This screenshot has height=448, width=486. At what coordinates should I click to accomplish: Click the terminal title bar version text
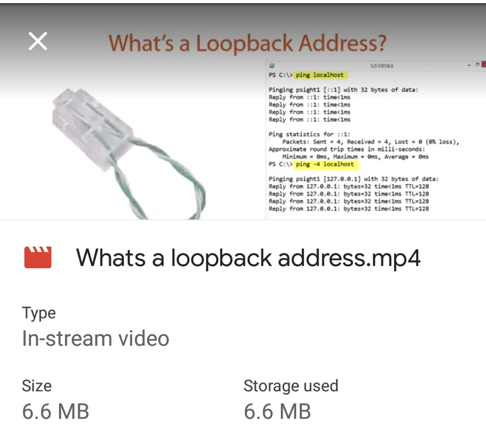coord(382,66)
